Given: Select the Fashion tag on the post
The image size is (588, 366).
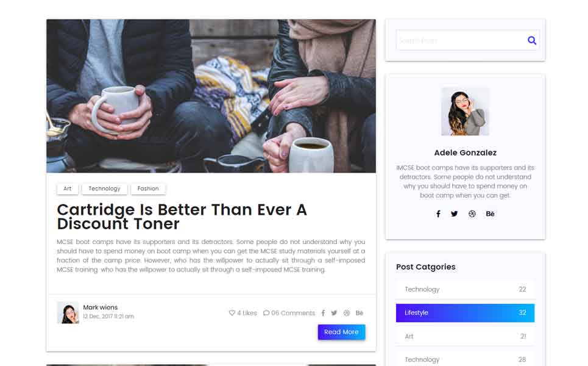Looking at the screenshot, I should 148,188.
